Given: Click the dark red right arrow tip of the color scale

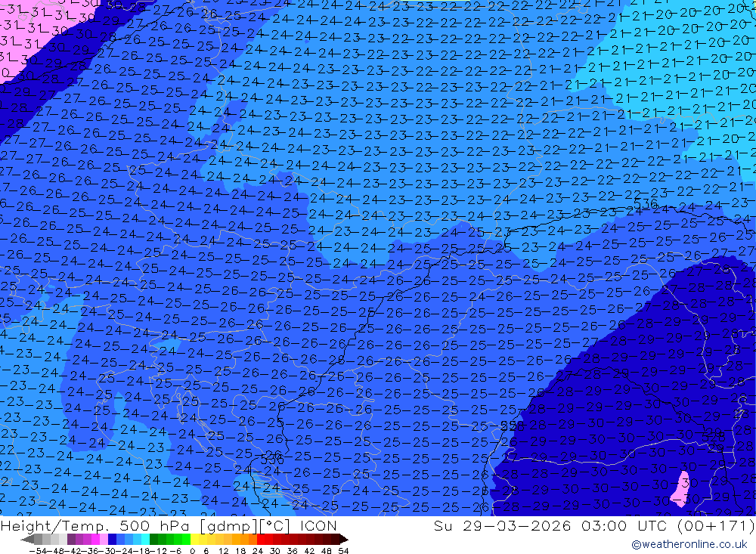Looking at the screenshot, I should click(344, 540).
